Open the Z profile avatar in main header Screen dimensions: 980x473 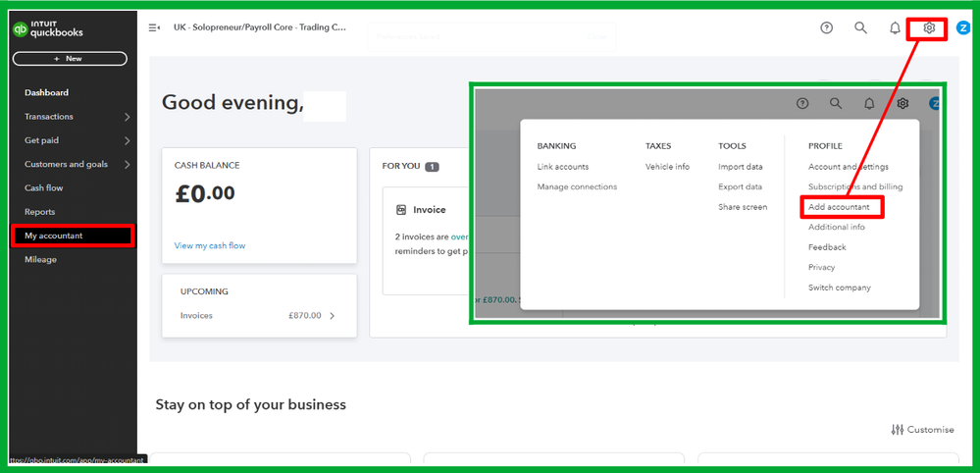[x=963, y=28]
